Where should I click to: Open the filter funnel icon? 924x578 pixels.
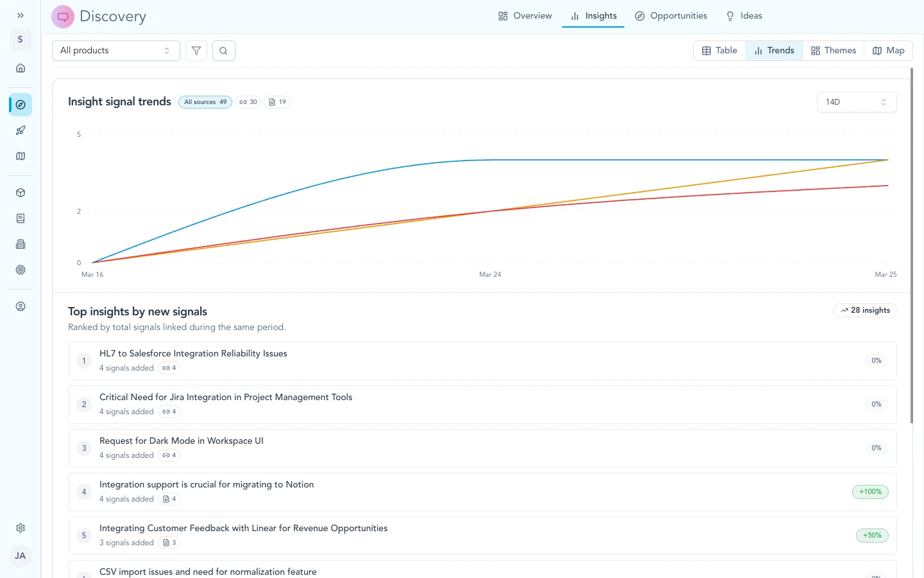[x=196, y=50]
